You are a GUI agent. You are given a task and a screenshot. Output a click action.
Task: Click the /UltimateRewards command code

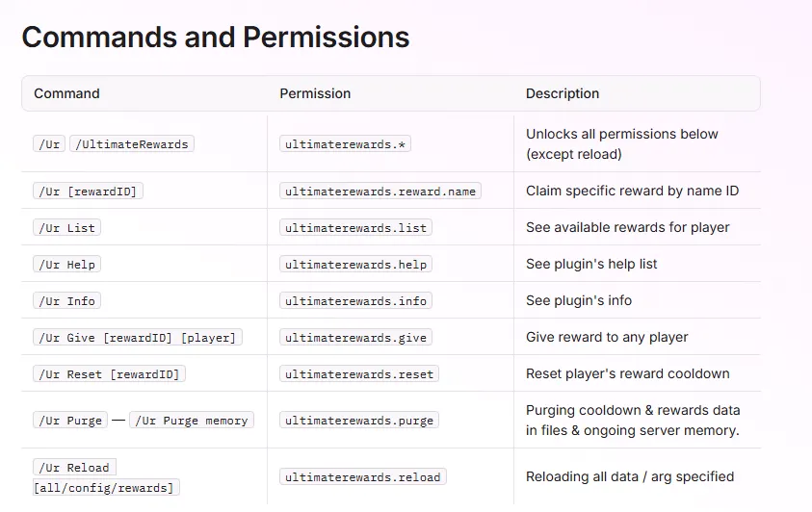pyautogui.click(x=133, y=143)
